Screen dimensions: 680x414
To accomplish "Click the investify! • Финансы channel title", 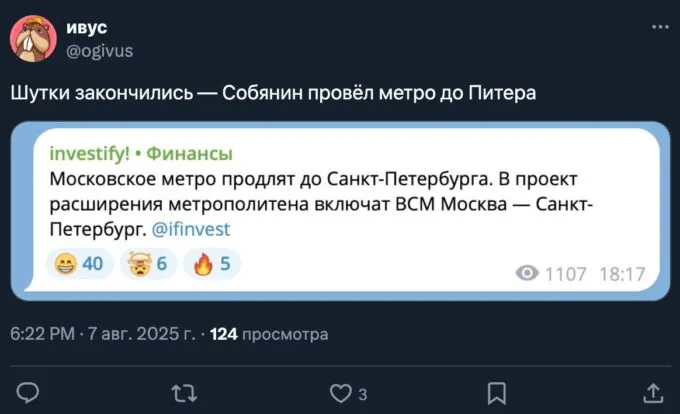I will pyautogui.click(x=141, y=153).
